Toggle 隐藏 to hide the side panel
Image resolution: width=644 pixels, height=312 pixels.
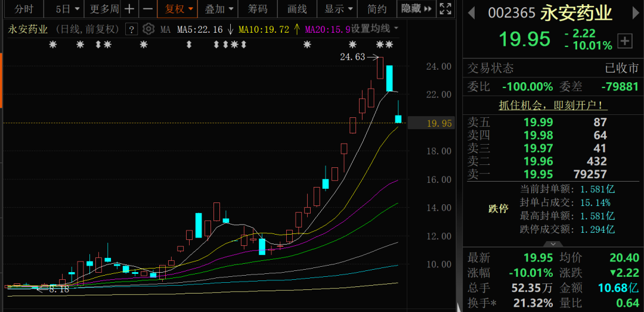417,9
